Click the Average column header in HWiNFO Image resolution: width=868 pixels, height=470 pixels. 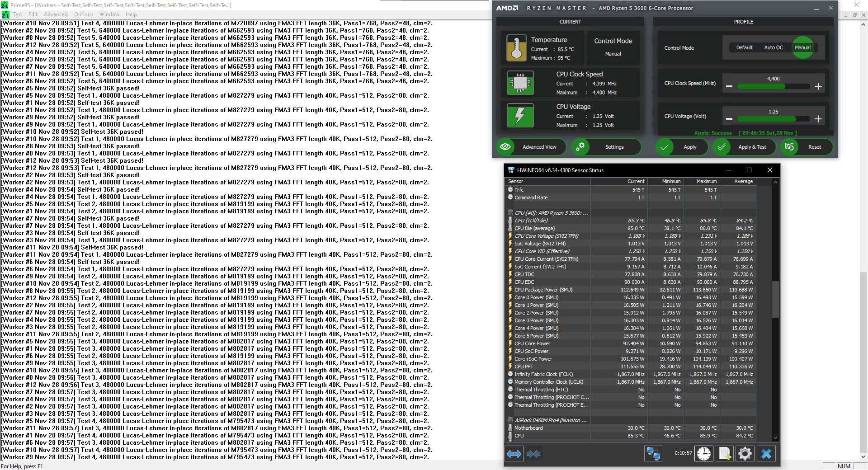tap(738, 181)
